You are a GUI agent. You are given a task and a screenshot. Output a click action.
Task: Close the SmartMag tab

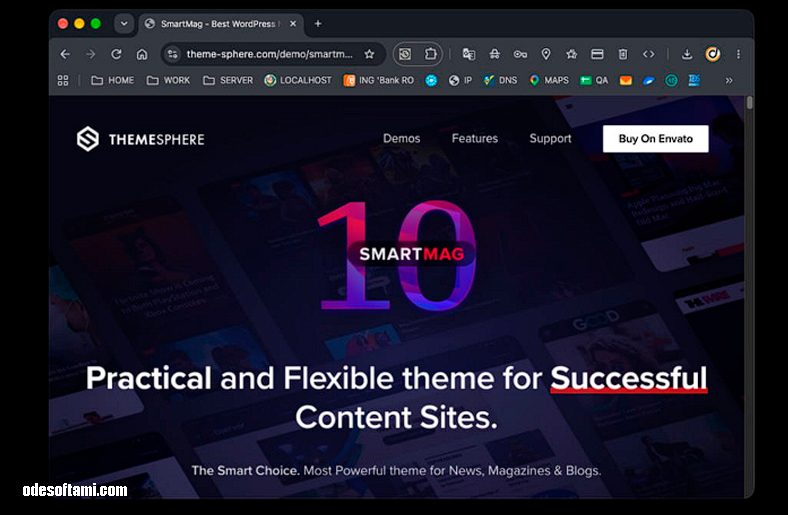(x=293, y=24)
